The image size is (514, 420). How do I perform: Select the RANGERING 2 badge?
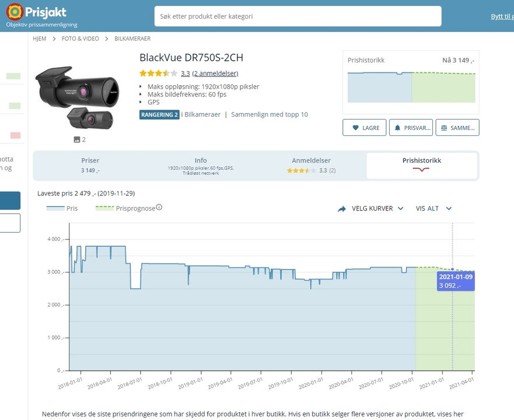click(x=159, y=115)
